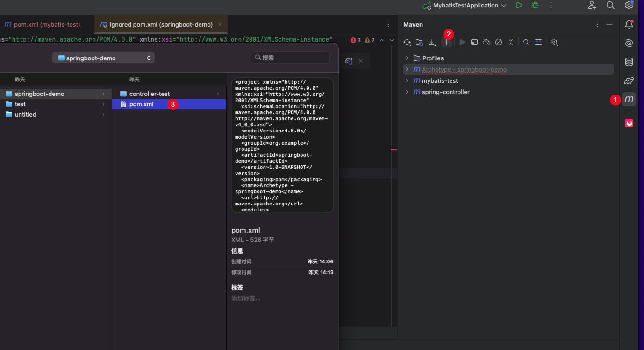Select the springboot-demo folder in file dialog
The height and width of the screenshot is (350, 644).
tap(56, 94)
